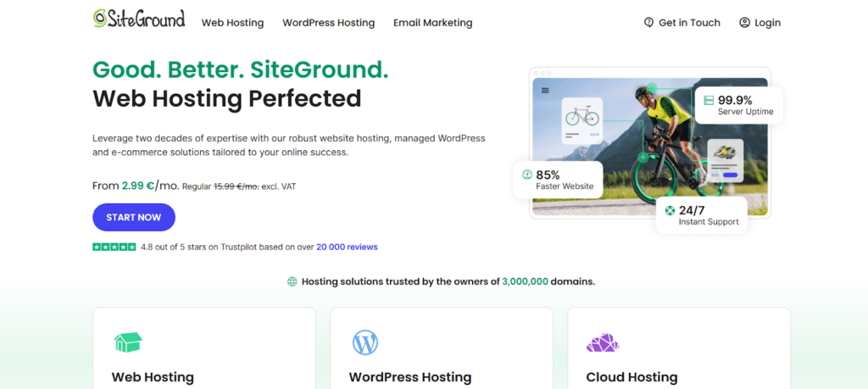Click the 2.99 € price text

pyautogui.click(x=138, y=186)
